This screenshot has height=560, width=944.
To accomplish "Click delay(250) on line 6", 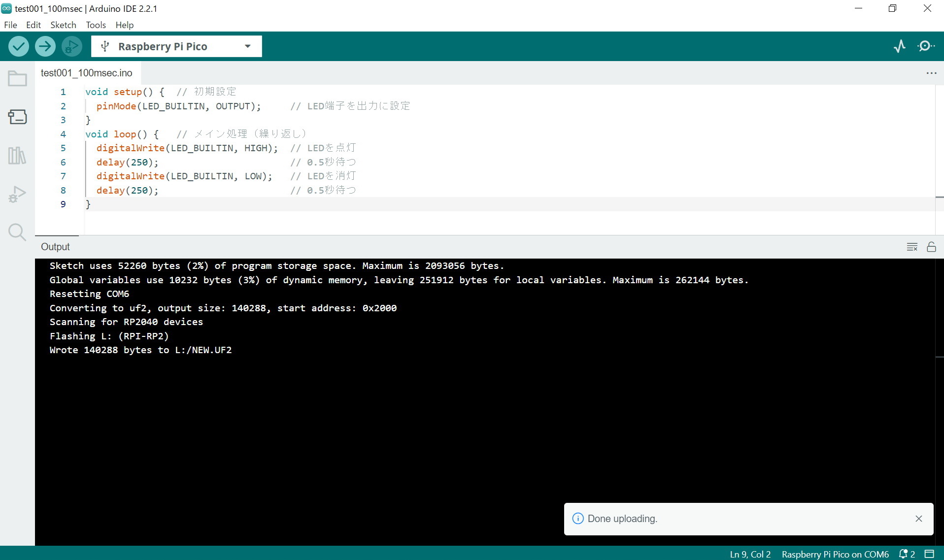I will (127, 163).
